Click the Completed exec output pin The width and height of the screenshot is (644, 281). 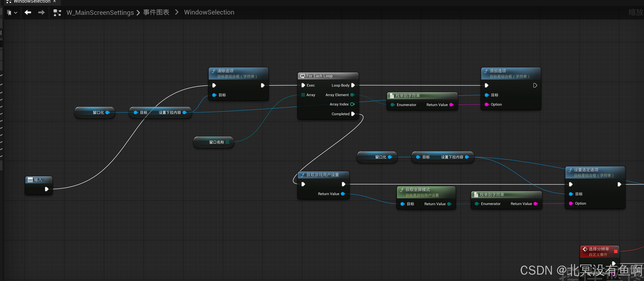(353, 114)
